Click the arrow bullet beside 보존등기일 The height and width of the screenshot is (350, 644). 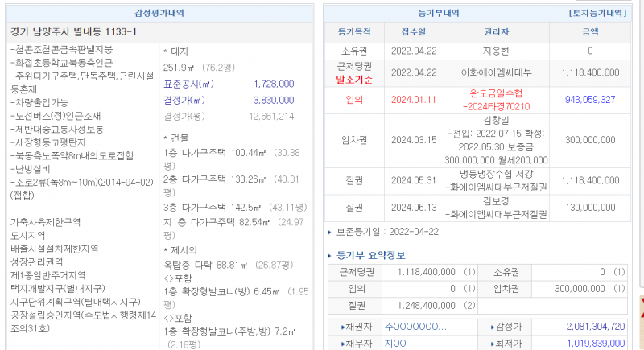(329, 233)
